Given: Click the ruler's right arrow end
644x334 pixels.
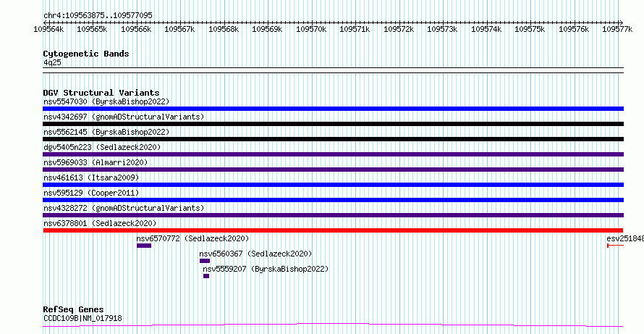Looking at the screenshot, I should (622, 22).
